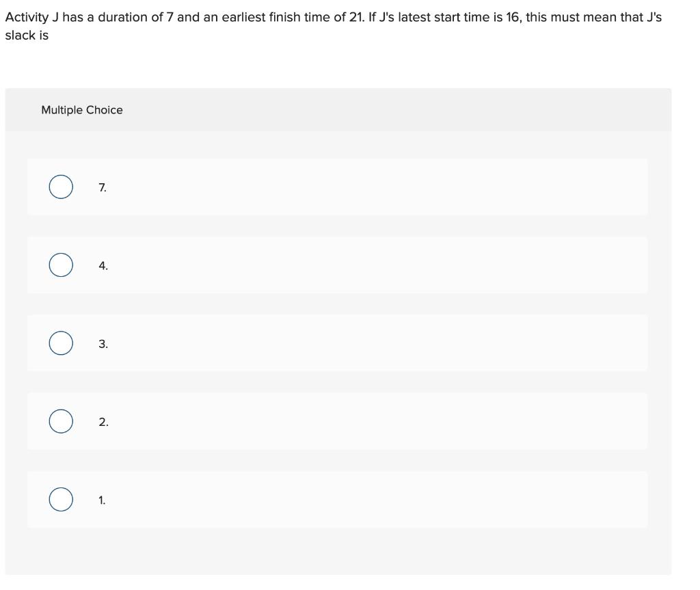Select the radio button for answer 2
This screenshot has width=700, height=590.
click(59, 421)
